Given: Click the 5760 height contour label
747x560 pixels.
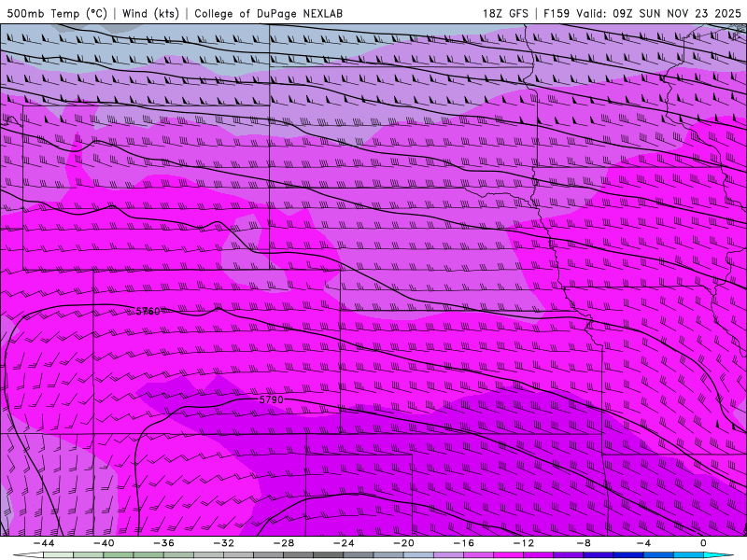Looking at the screenshot, I should coord(148,312).
